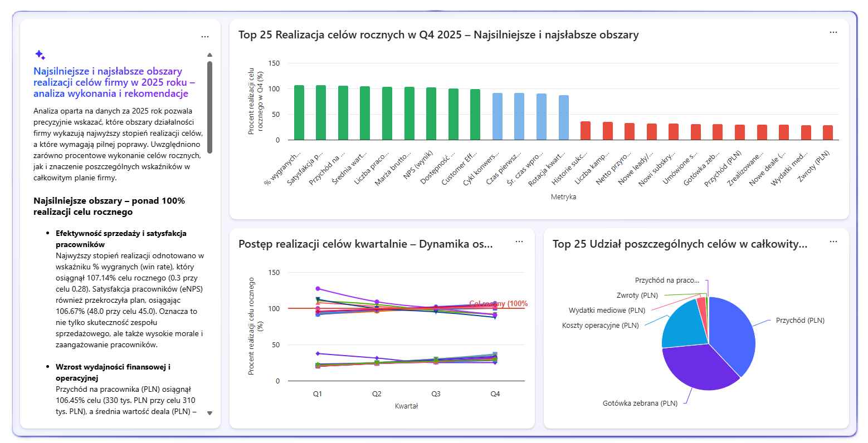Click the scroll up arrow in summary panel
868x443 pixels.
209,55
